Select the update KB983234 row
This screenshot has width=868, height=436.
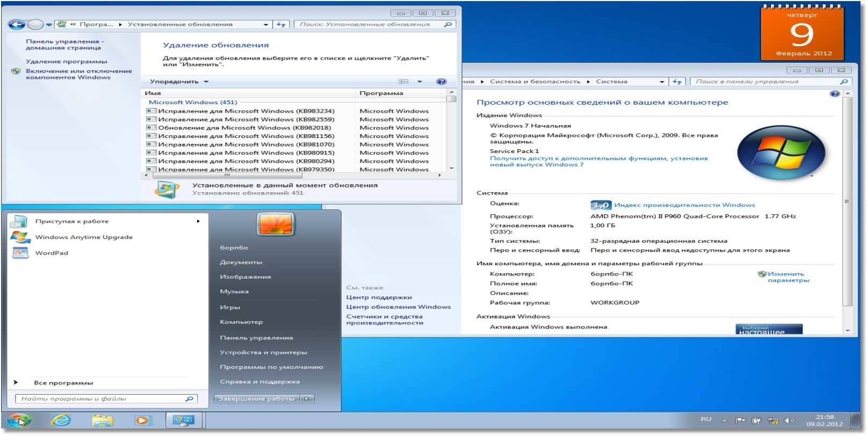click(x=294, y=111)
